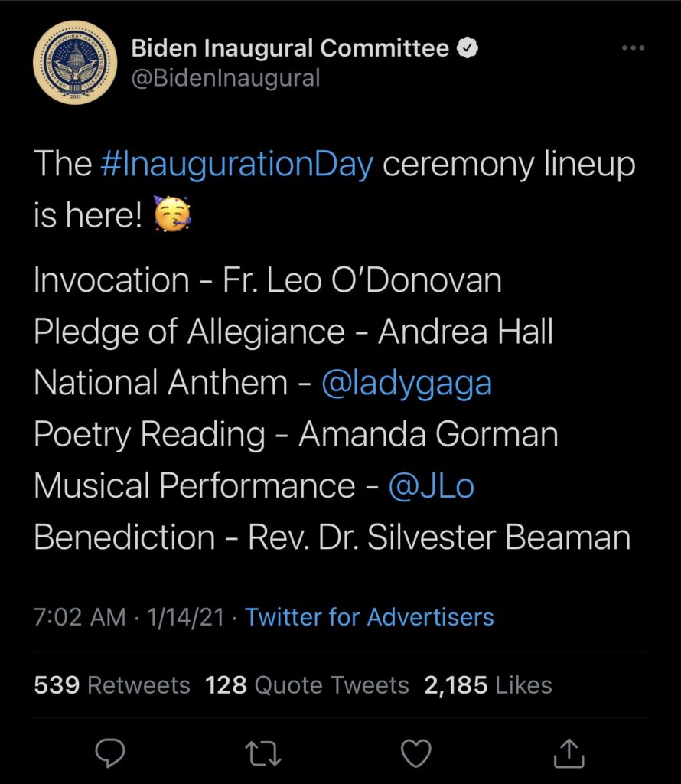Tap the Biden Inaugural Committee profile picture
This screenshot has height=784, width=681.
click(x=75, y=63)
